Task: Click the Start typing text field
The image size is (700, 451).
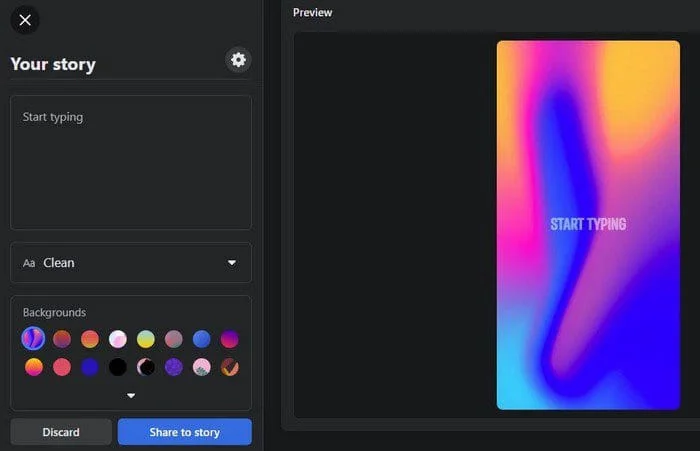Action: pos(131,162)
